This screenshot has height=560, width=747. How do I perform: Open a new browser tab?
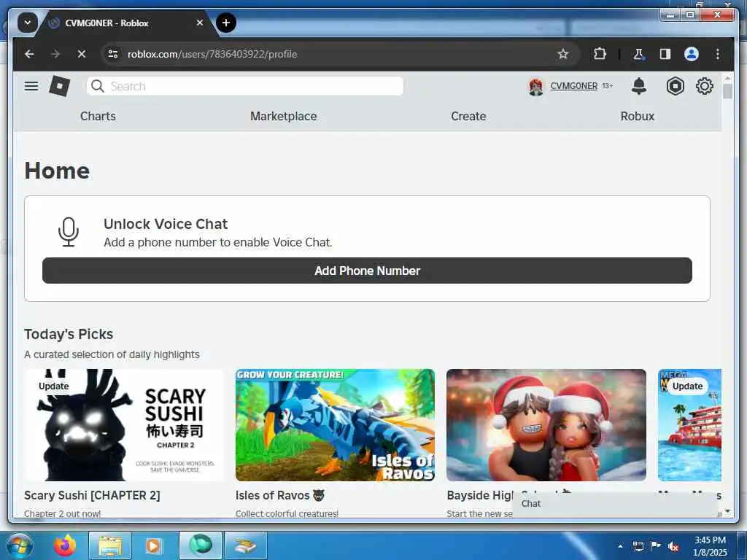[x=226, y=23]
